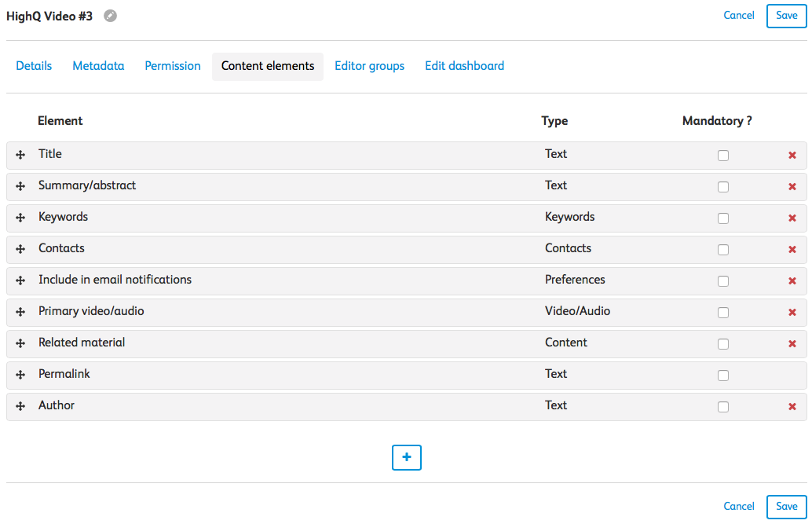Check mandatory box for Permalink
This screenshot has height=524, width=812.
[x=723, y=376]
